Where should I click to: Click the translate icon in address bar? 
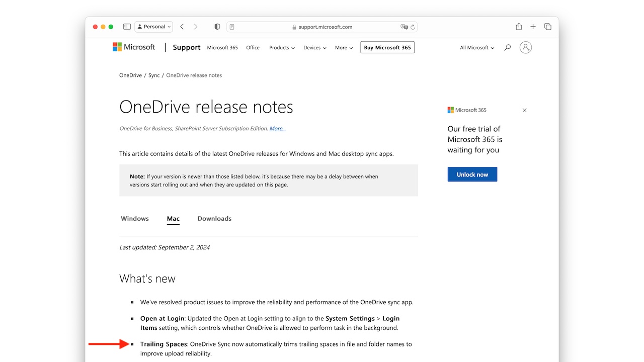404,27
